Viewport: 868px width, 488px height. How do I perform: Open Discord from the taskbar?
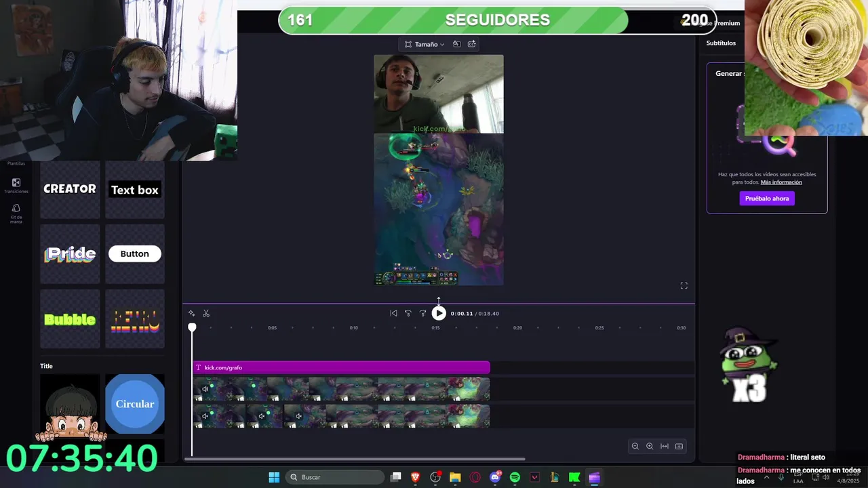point(495,477)
